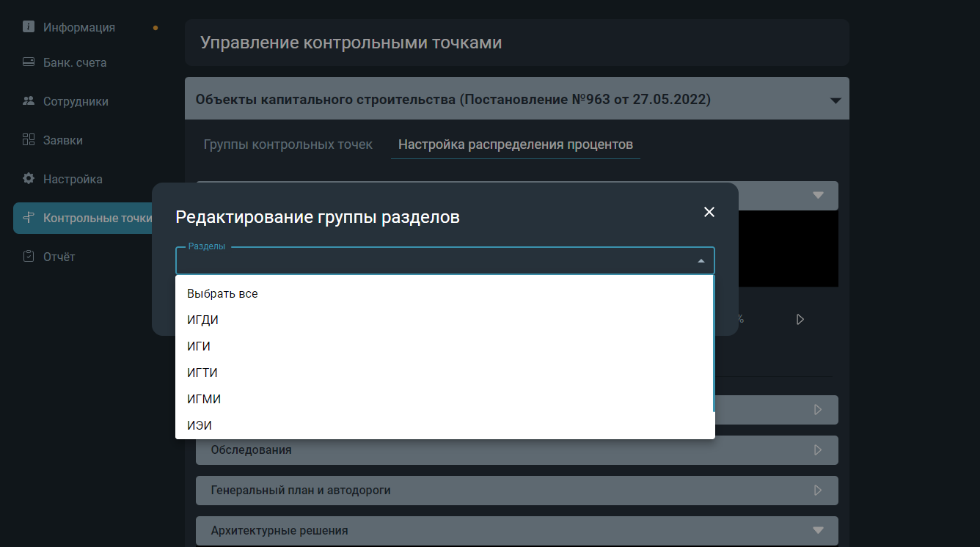Click the Разделы combo box field
This screenshot has height=547, width=980.
point(445,261)
